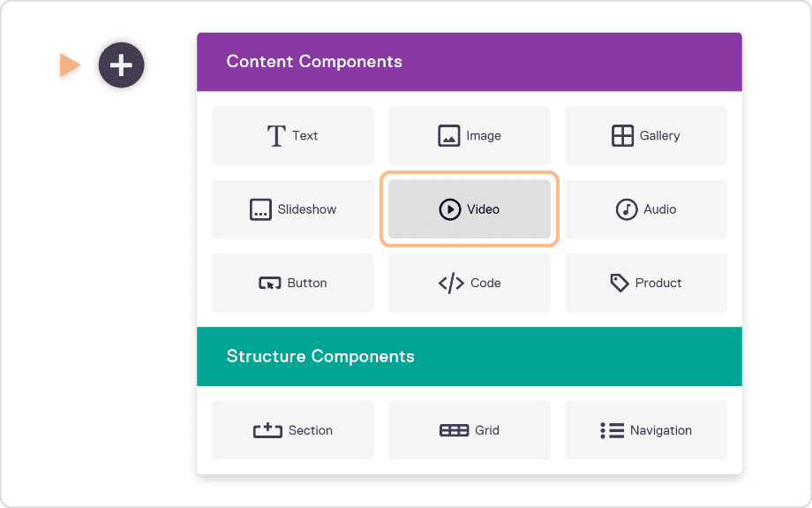The width and height of the screenshot is (812, 508).
Task: Click the Product label text
Action: point(658,284)
